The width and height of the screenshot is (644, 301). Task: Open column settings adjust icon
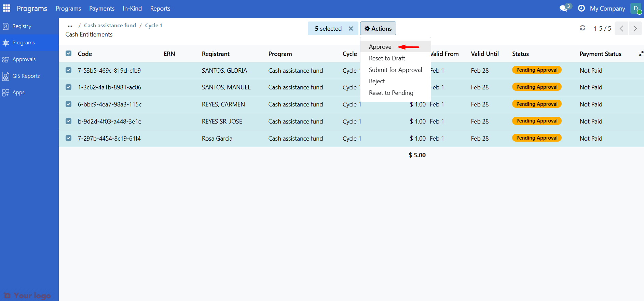coord(641,54)
